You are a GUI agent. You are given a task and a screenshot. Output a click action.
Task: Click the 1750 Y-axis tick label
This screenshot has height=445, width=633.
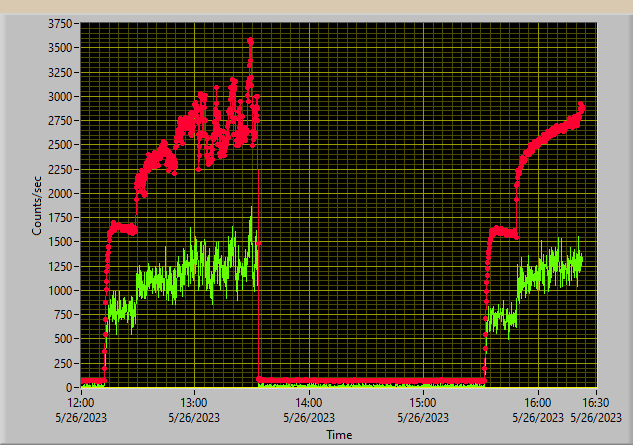tap(60, 218)
